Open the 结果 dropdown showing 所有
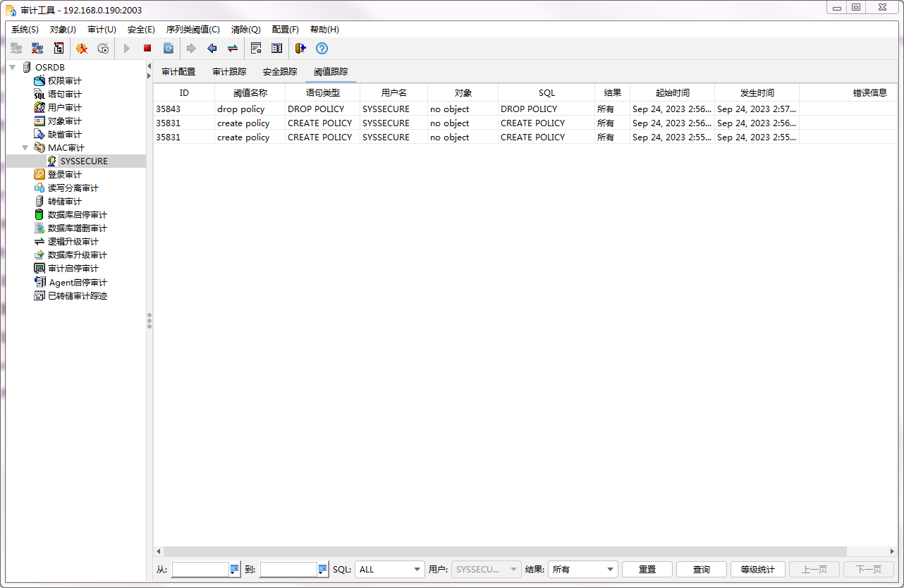The width and height of the screenshot is (904, 588). coord(609,570)
